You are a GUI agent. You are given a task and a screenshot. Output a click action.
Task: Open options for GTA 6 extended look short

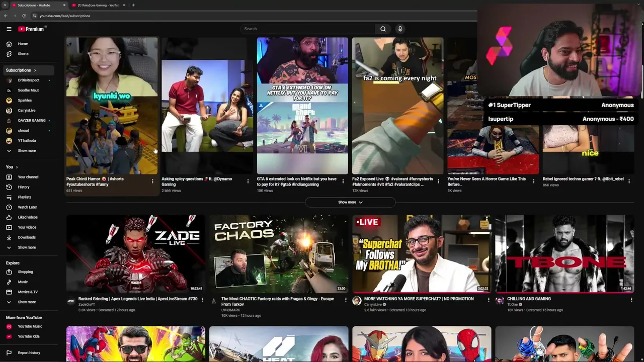(x=343, y=181)
